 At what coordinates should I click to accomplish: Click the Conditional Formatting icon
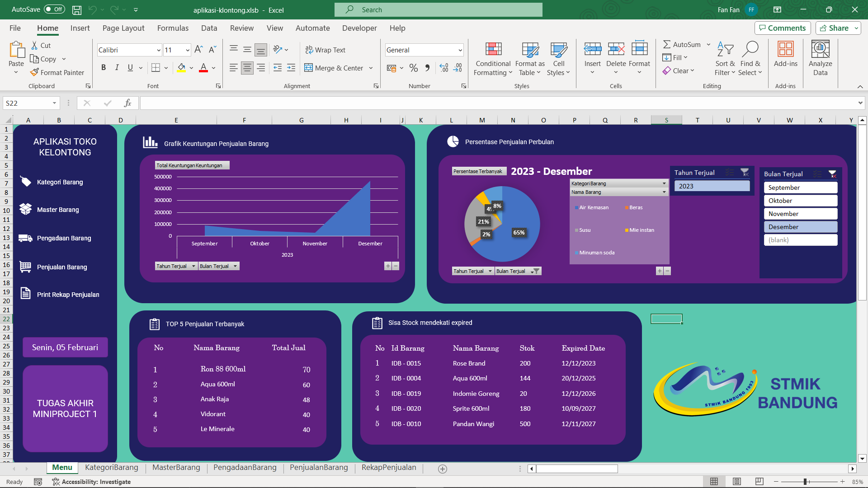(493, 49)
